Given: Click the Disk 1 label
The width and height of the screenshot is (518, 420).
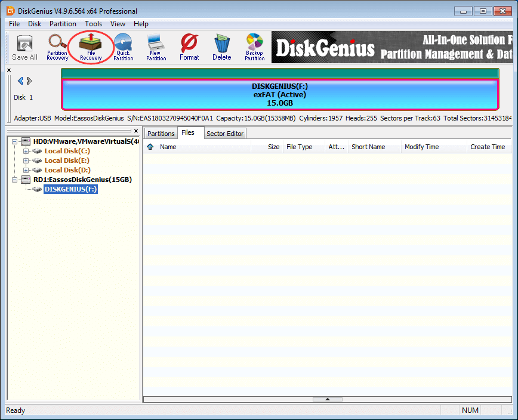Looking at the screenshot, I should tap(23, 97).
